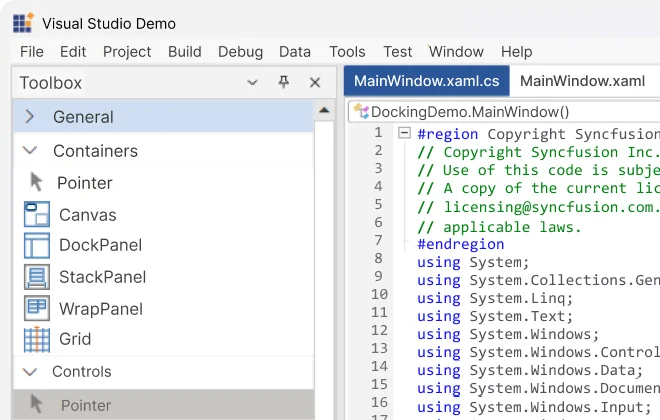The image size is (660, 420).
Task: Click the 'using System.Windows.Input;' code line
Action: point(534,407)
